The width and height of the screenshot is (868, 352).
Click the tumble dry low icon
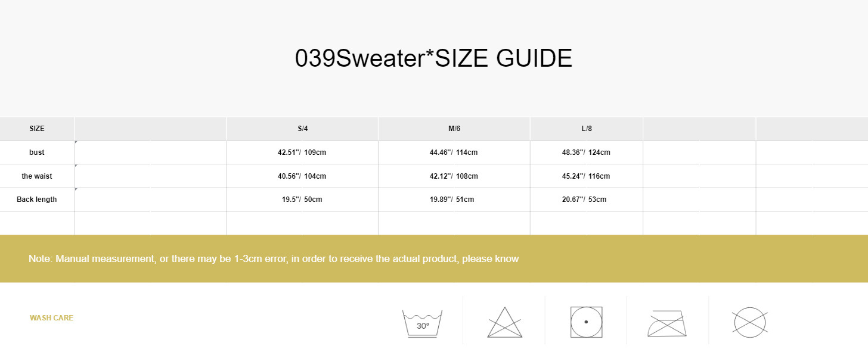tap(586, 322)
